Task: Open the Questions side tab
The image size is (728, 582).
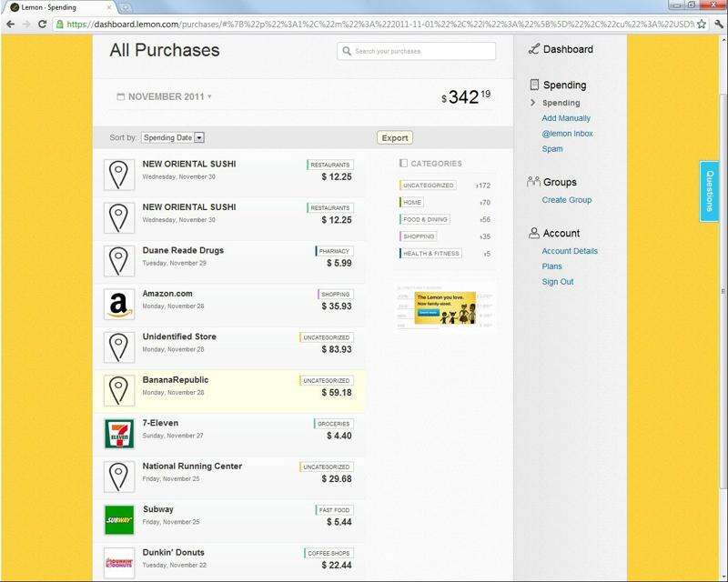Action: 709,191
